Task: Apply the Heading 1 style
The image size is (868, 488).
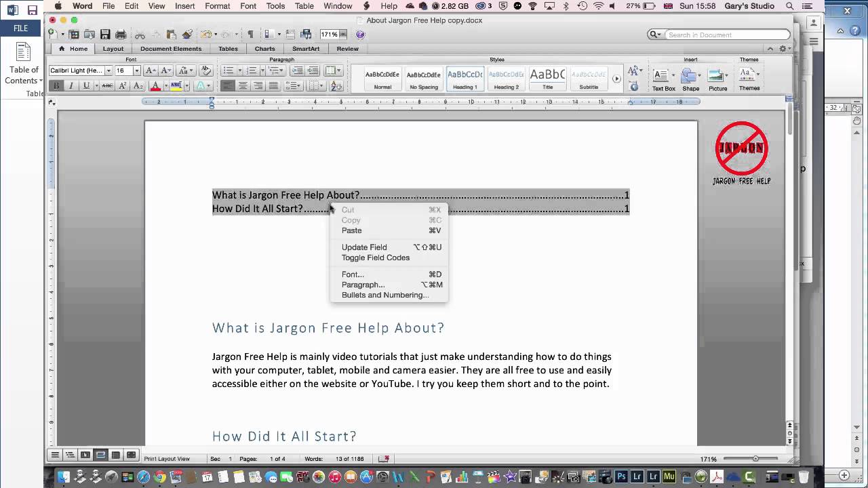Action: 465,79
